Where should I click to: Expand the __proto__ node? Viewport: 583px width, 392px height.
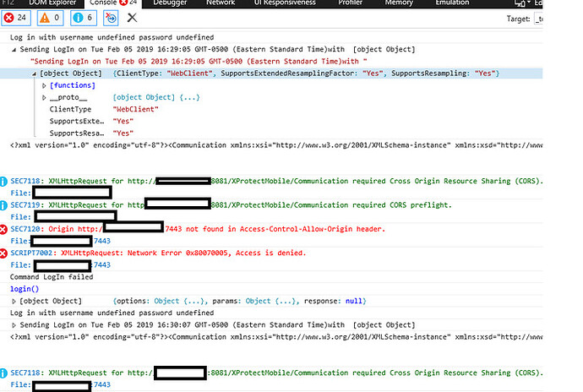tap(45, 98)
